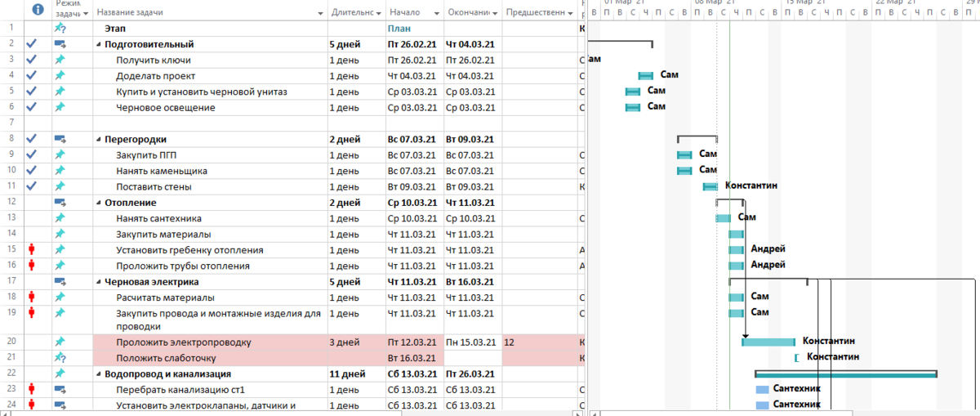
Task: Click the completed checkmark for Получить ключи
Action: click(x=32, y=60)
